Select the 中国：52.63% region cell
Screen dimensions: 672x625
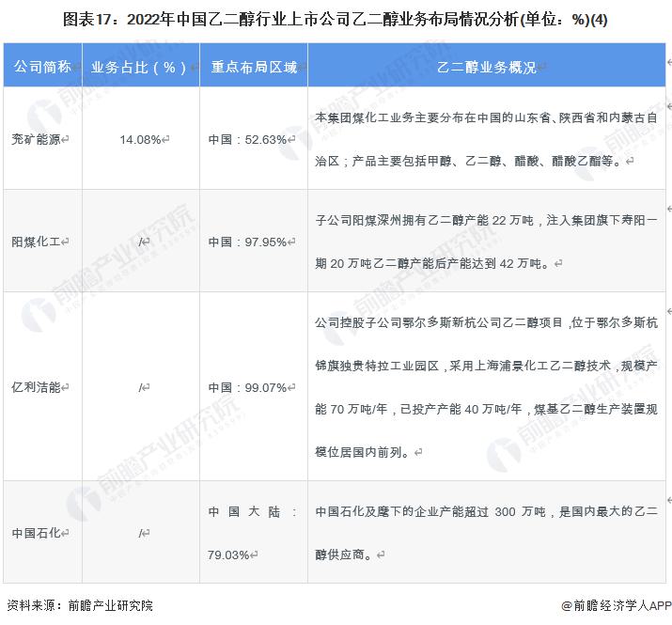click(x=246, y=139)
